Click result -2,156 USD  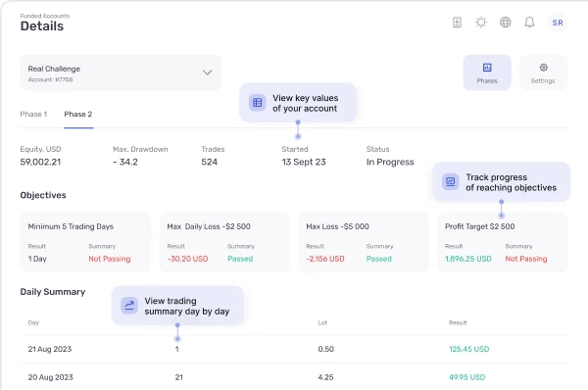[325, 259]
